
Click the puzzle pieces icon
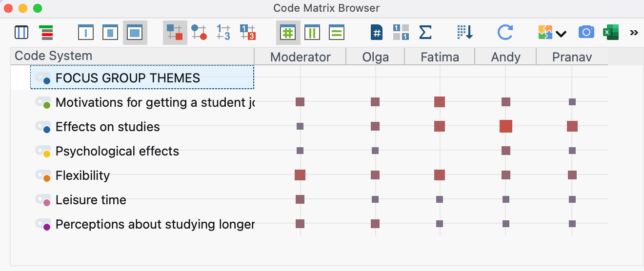[545, 33]
